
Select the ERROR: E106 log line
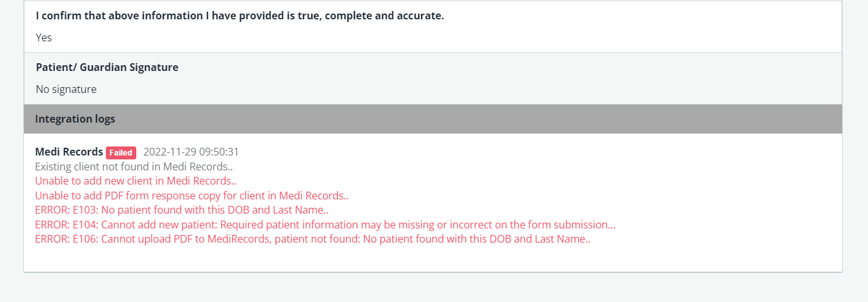click(x=313, y=239)
